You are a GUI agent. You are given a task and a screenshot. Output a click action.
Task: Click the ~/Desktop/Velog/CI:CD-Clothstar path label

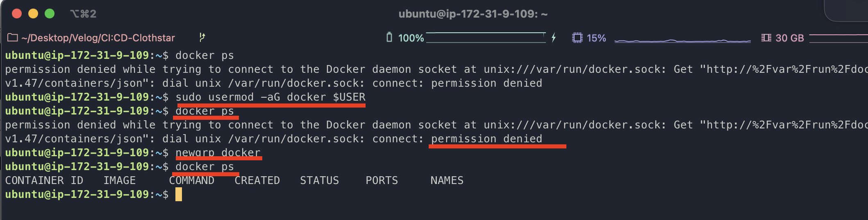[98, 38]
